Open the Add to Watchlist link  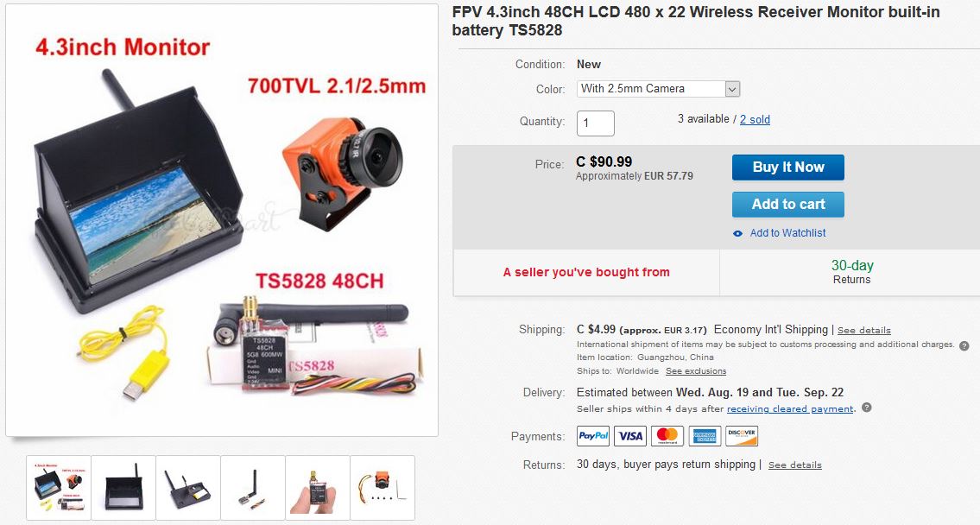[787, 233]
